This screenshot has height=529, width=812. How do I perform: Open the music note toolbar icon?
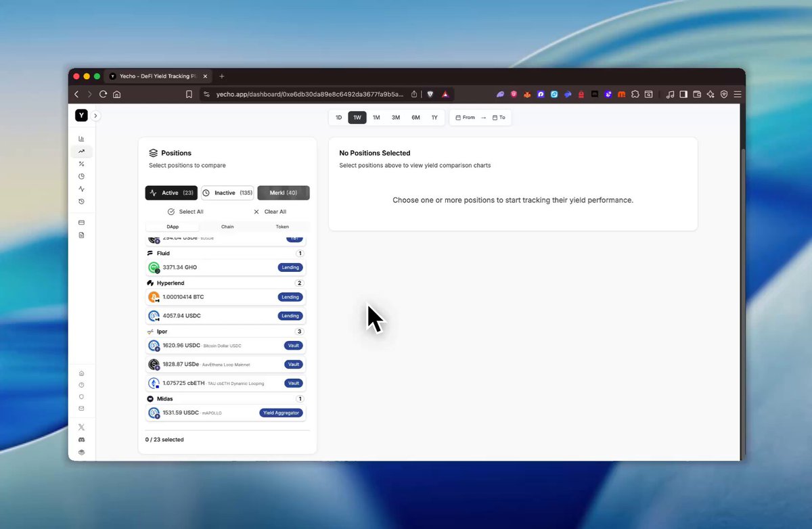(670, 95)
